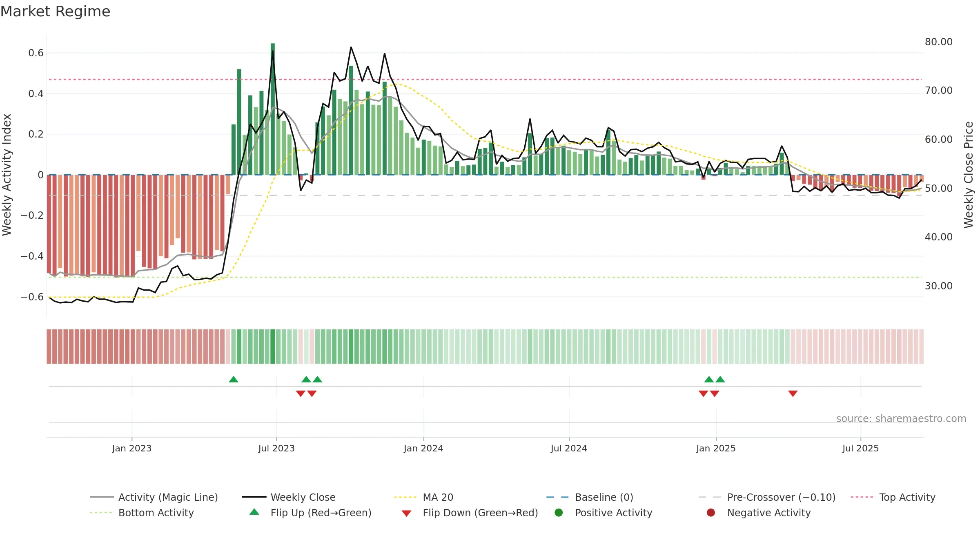Click the Jul 2024 x-axis label
This screenshot has height=551, width=980.
click(x=569, y=448)
